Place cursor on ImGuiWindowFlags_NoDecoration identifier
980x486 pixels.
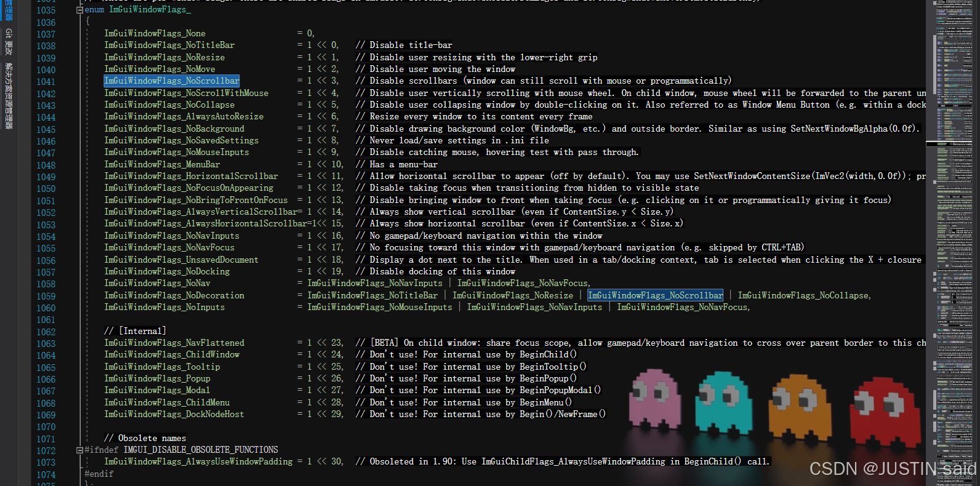pyautogui.click(x=174, y=295)
